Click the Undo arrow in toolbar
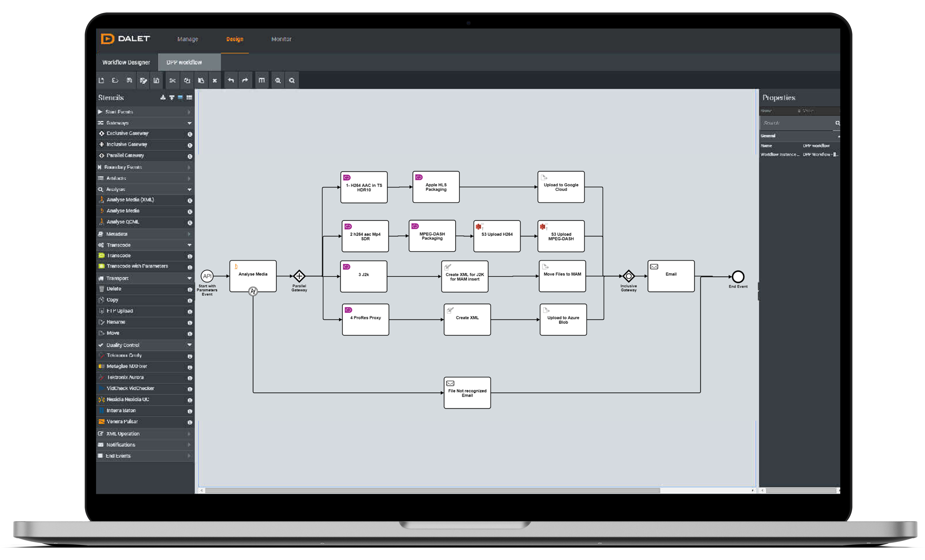Screen dimensions: 925x560 [231, 80]
